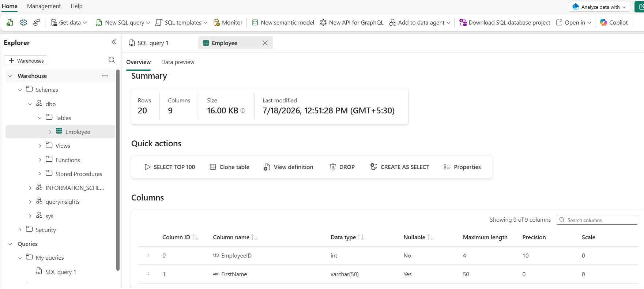Screen dimensions: 644x289
Task: Switch to the Management ribbon tab
Action: coord(44,6)
